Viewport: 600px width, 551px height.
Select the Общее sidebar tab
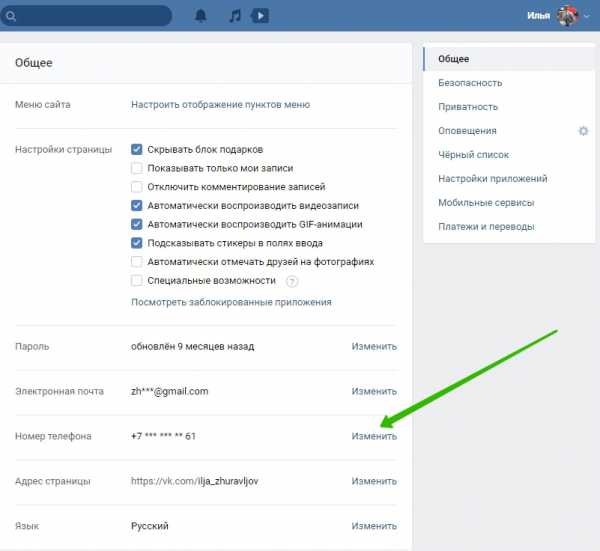(509, 59)
